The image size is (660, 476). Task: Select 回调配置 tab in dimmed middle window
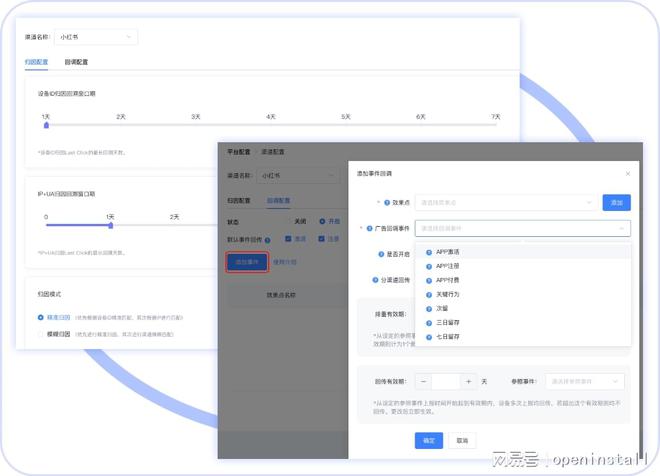[279, 200]
